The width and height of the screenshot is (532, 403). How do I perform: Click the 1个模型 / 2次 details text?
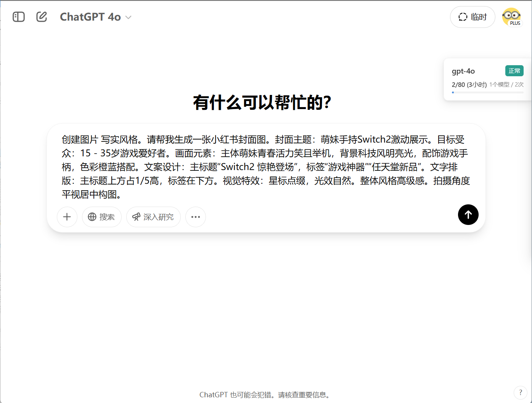(x=506, y=85)
